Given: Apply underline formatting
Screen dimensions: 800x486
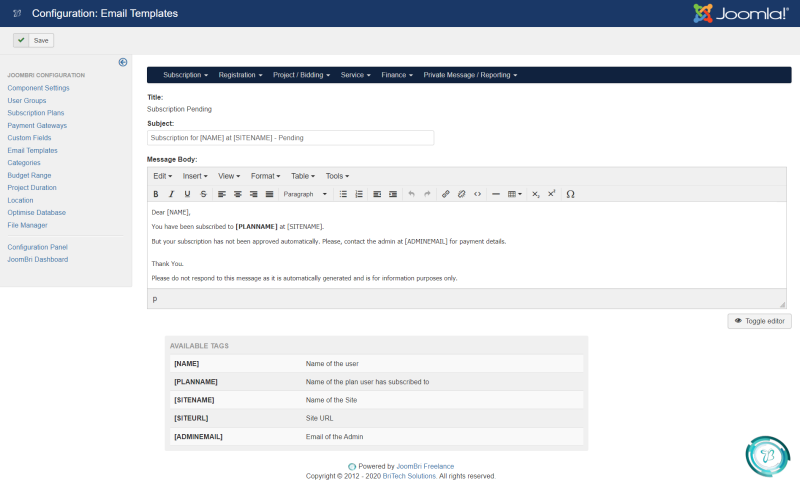Looking at the screenshot, I should coord(187,194).
